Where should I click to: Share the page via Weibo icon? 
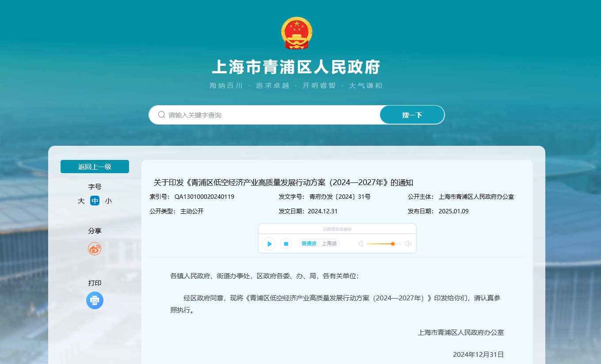[95, 249]
